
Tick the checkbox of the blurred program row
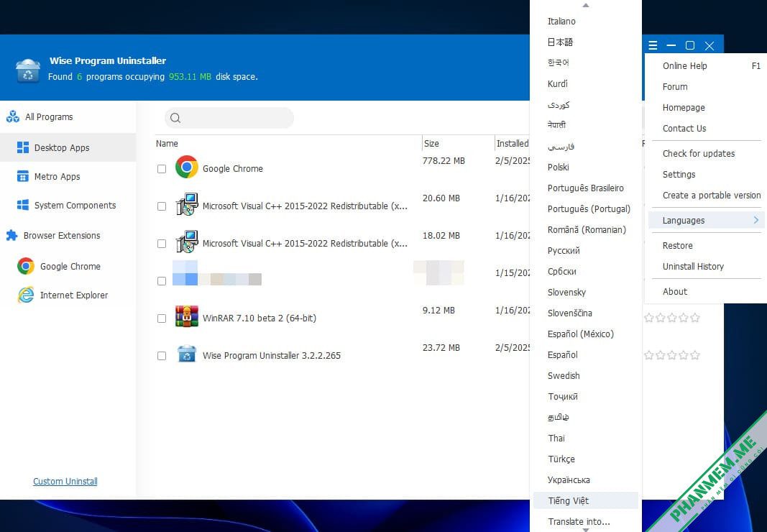click(162, 281)
